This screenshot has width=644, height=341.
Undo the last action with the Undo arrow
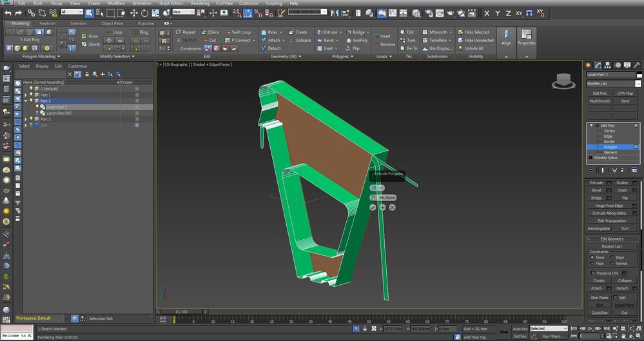point(8,13)
